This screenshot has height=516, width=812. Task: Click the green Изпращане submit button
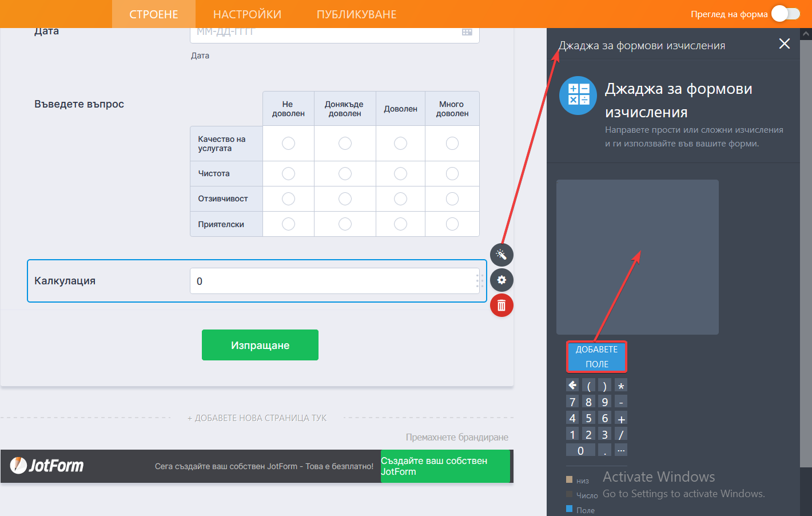260,345
